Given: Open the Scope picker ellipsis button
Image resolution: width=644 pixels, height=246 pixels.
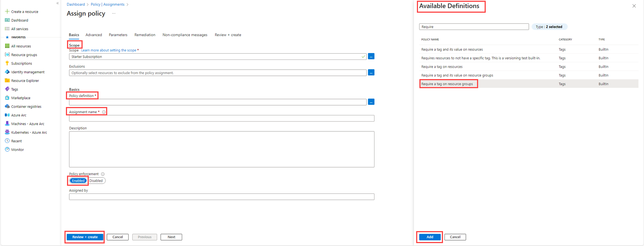Looking at the screenshot, I should click(x=371, y=57).
